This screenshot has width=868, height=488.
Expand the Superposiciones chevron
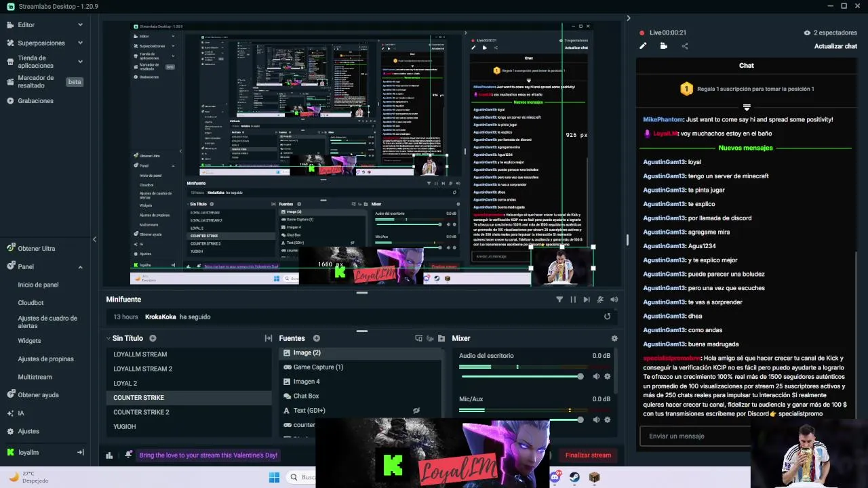pyautogui.click(x=80, y=43)
